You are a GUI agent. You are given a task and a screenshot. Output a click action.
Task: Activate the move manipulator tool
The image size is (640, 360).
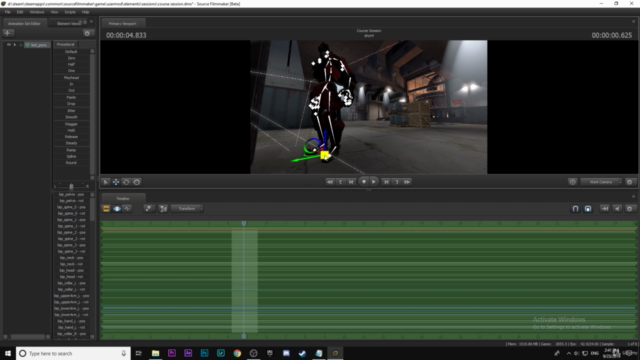click(116, 182)
